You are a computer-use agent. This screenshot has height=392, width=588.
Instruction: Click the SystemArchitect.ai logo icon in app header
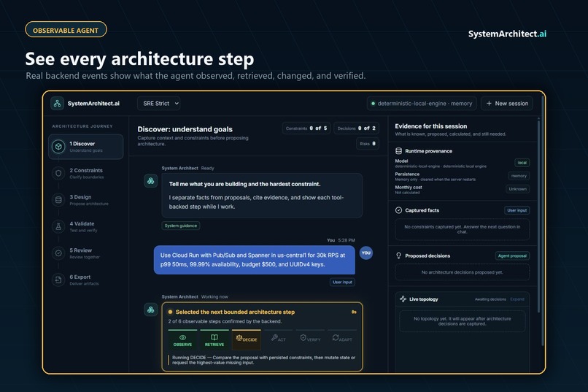click(57, 104)
